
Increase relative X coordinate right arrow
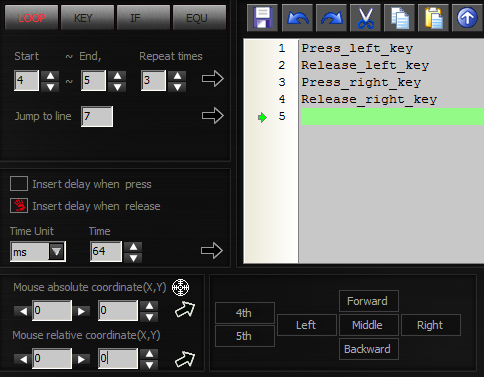coord(81,359)
